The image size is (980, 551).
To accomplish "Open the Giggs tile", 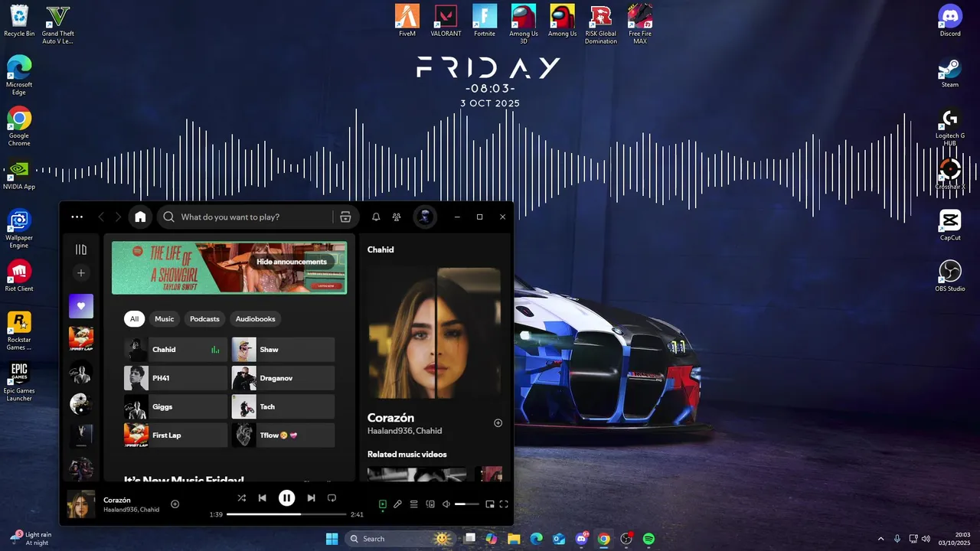I will click(x=175, y=406).
